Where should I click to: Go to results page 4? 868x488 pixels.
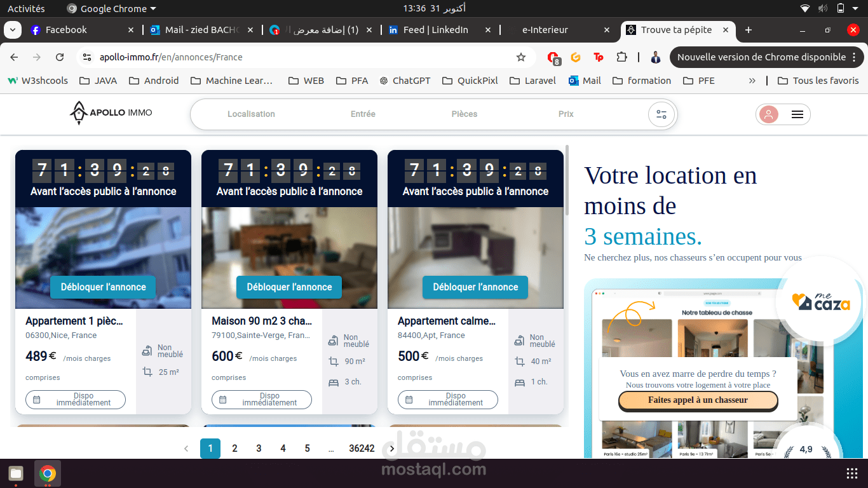coord(283,449)
